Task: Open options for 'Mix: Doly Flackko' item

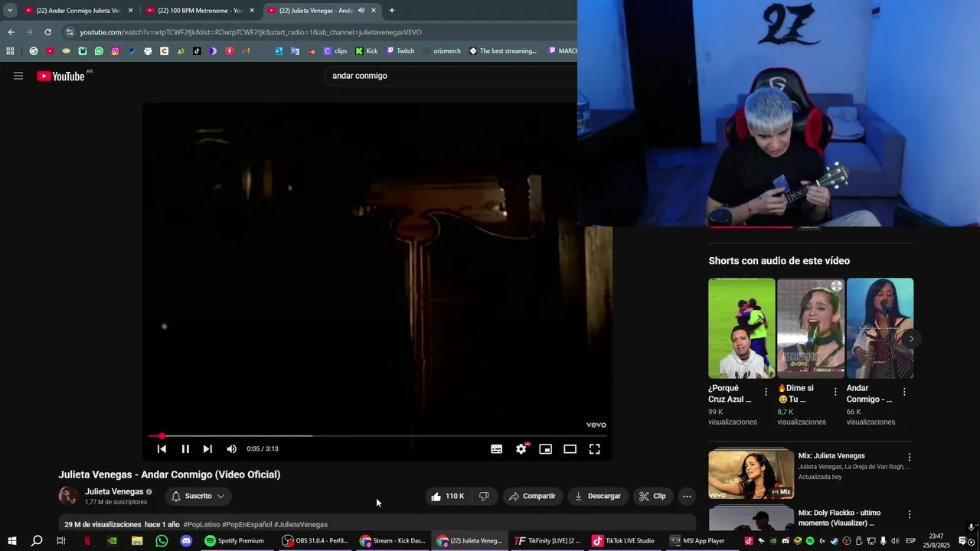Action: pos(910,515)
